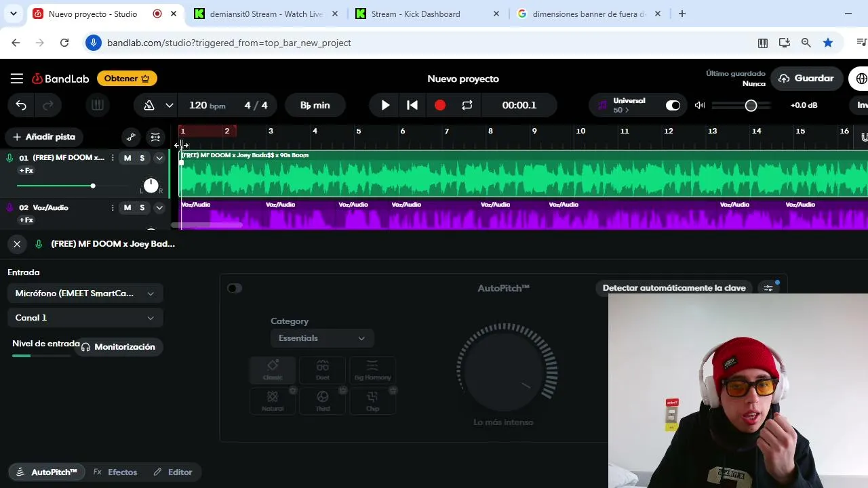Open the Micrófono input device dropdown

[85, 293]
